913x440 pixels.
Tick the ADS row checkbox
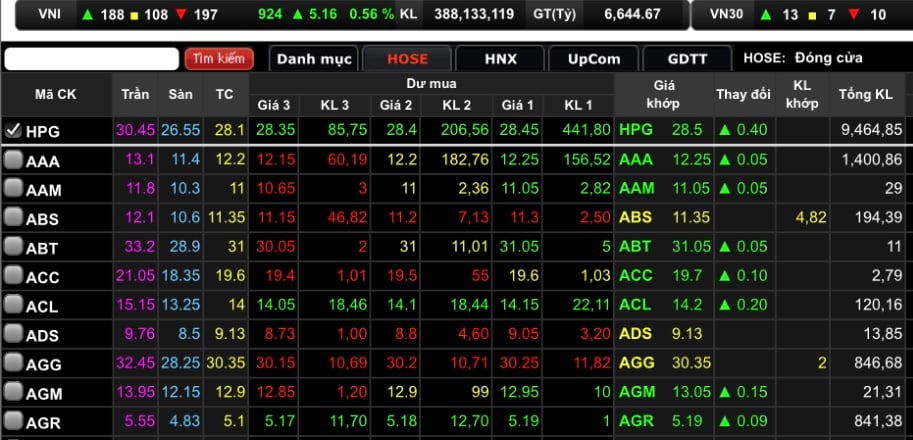tap(13, 334)
